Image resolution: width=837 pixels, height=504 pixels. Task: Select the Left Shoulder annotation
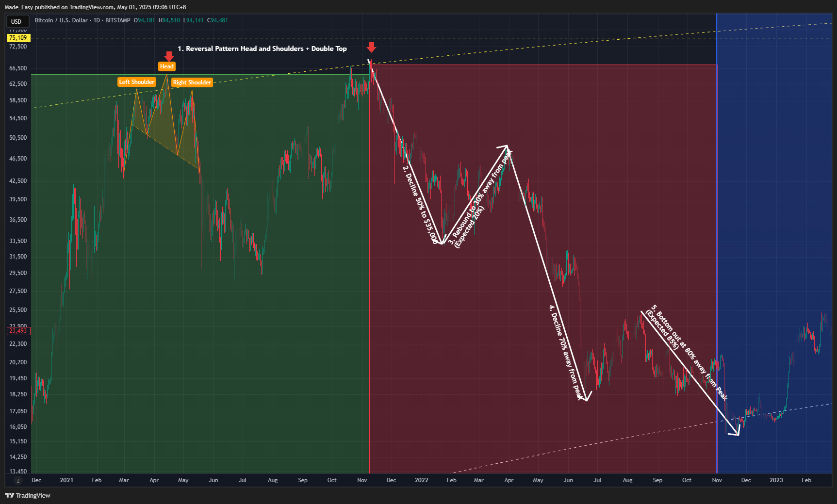[x=136, y=82]
